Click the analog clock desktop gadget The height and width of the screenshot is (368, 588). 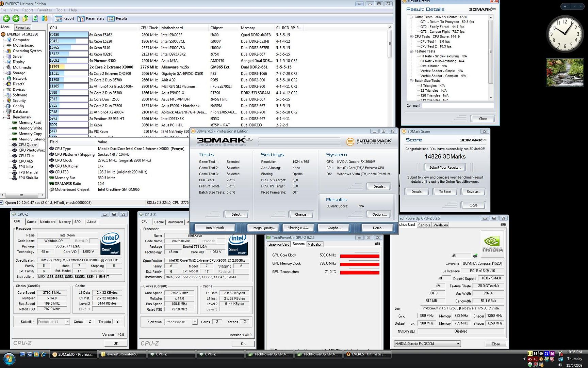tap(565, 34)
